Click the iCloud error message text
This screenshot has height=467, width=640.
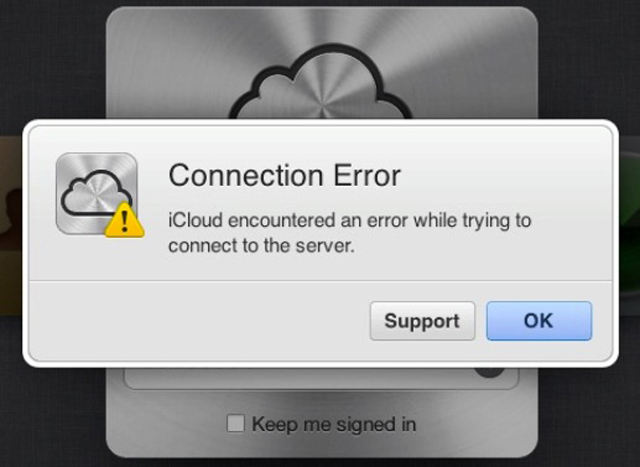click(x=350, y=233)
